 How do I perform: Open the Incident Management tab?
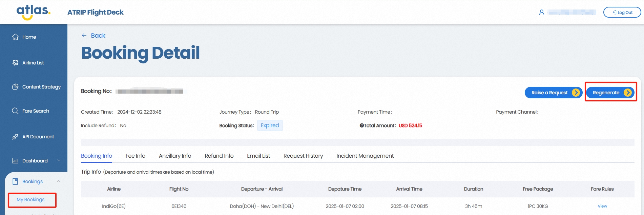[365, 156]
